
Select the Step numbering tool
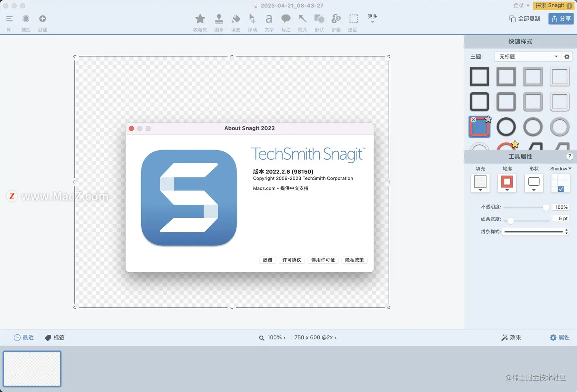coord(336,19)
